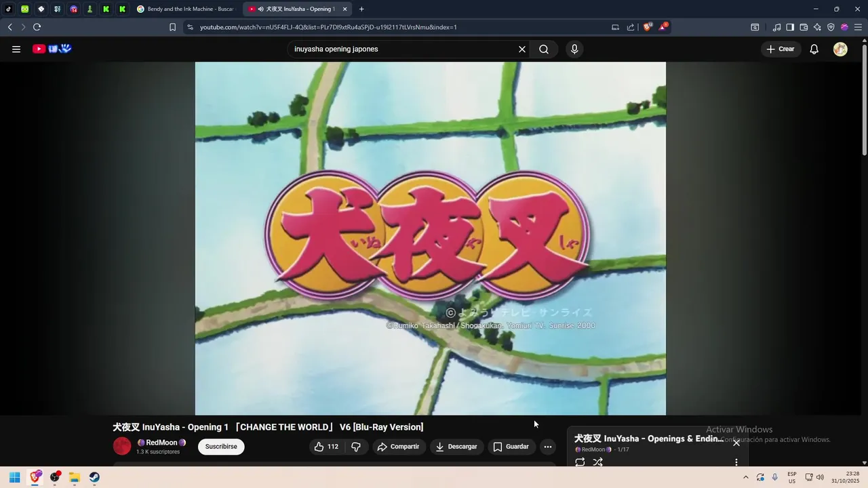
Task: Open the YouTube account avatar menu
Action: tap(840, 49)
